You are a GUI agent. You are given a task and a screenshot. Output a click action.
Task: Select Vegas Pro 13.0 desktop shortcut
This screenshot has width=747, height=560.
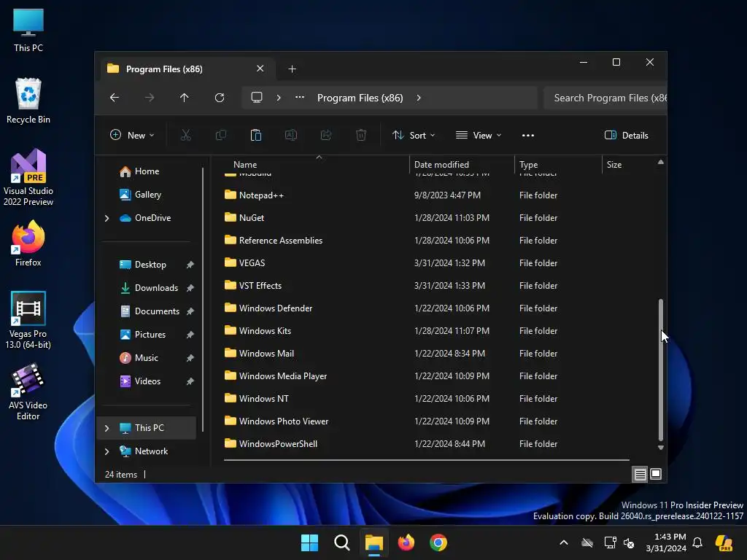[x=28, y=320]
